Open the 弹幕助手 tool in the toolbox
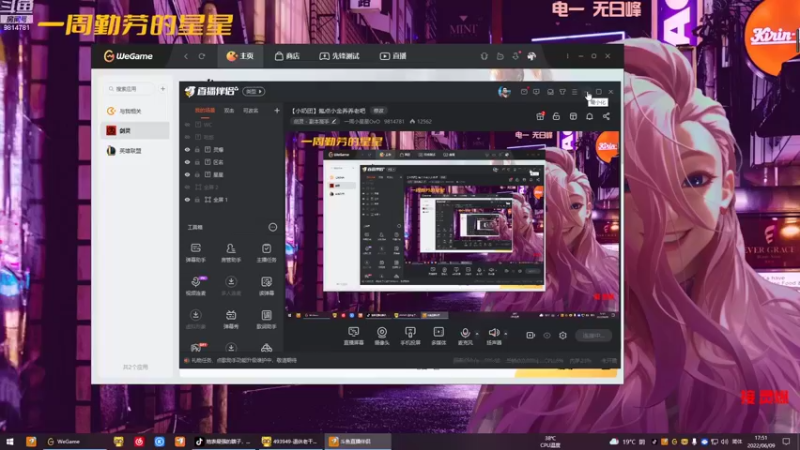800x450 pixels. pos(195,253)
